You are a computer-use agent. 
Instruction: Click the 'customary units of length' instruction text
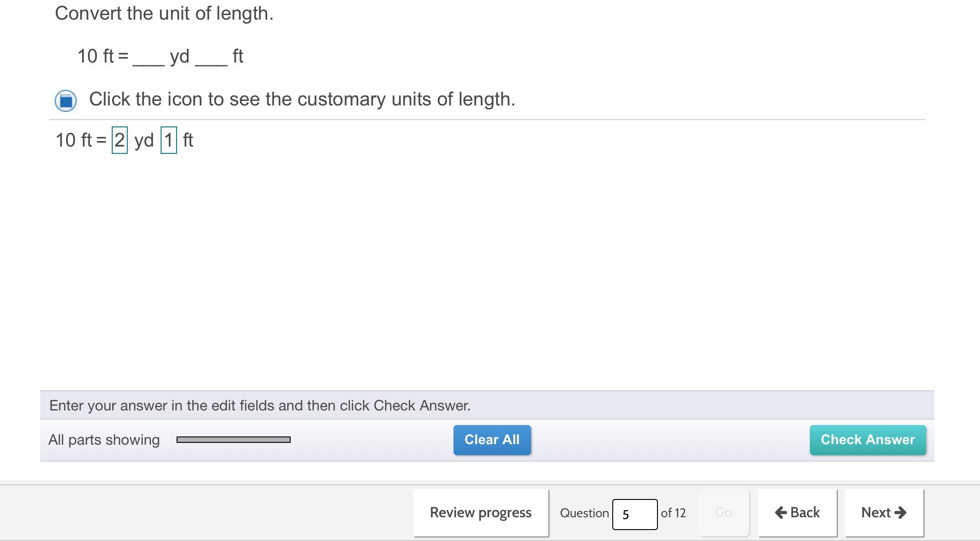tap(302, 99)
